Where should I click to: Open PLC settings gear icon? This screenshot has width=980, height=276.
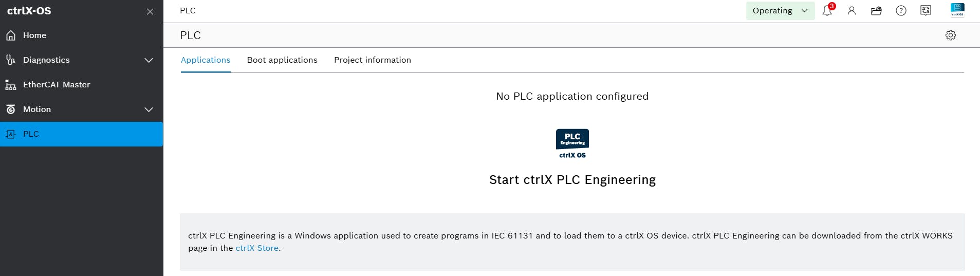[x=951, y=35]
